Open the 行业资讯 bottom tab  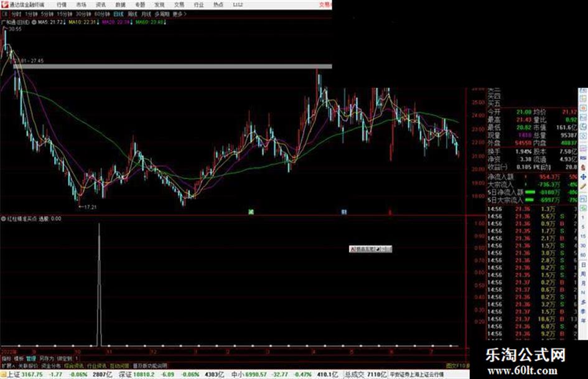[x=96, y=365]
